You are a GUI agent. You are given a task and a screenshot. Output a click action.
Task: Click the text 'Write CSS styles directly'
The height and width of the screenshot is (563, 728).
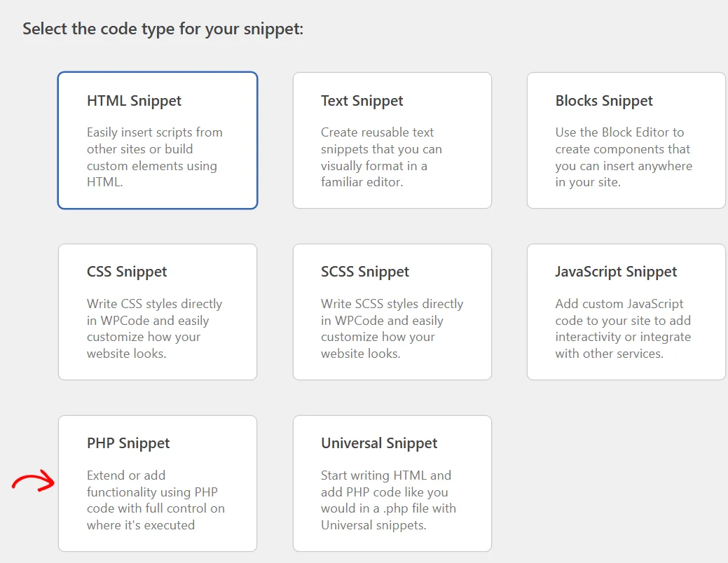click(155, 303)
